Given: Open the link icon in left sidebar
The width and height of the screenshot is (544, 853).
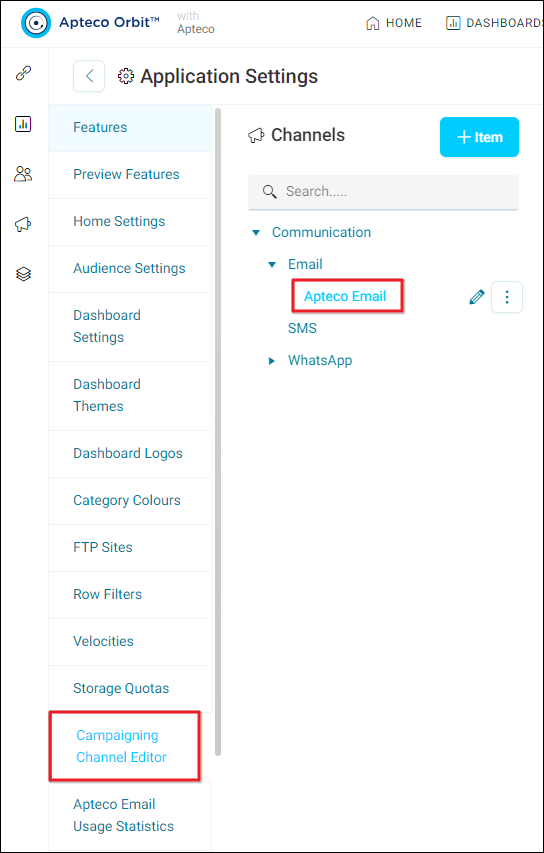Looking at the screenshot, I should [x=23, y=73].
